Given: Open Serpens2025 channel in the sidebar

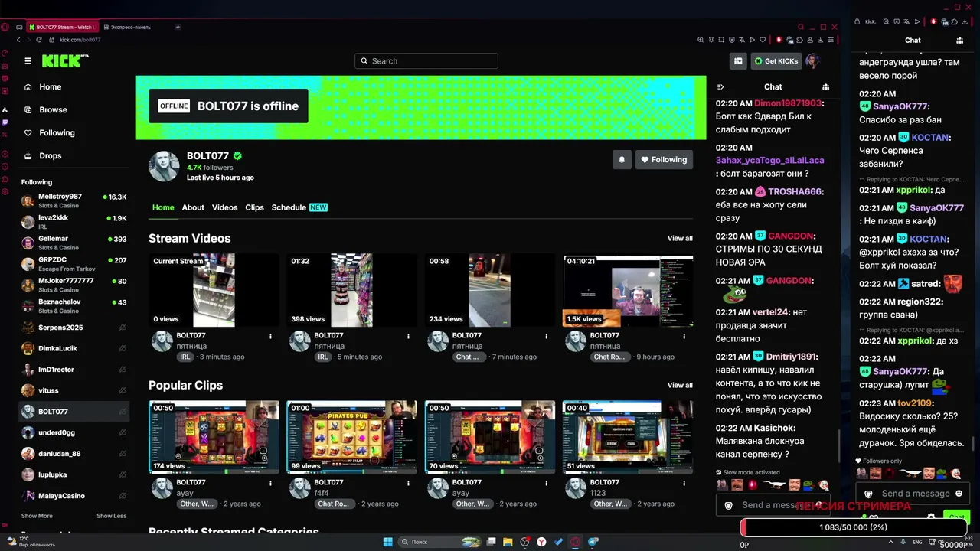Looking at the screenshot, I should (74, 328).
